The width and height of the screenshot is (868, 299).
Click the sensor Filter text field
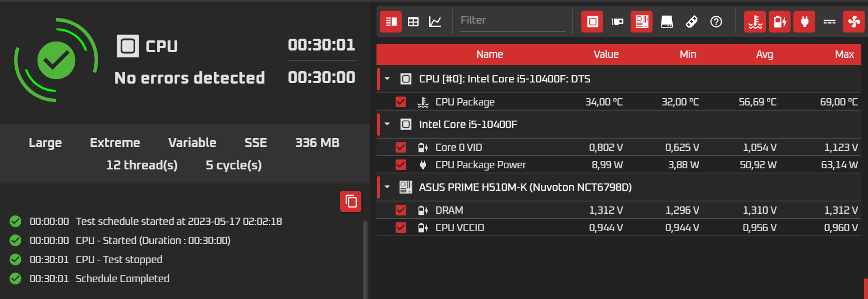(x=512, y=20)
